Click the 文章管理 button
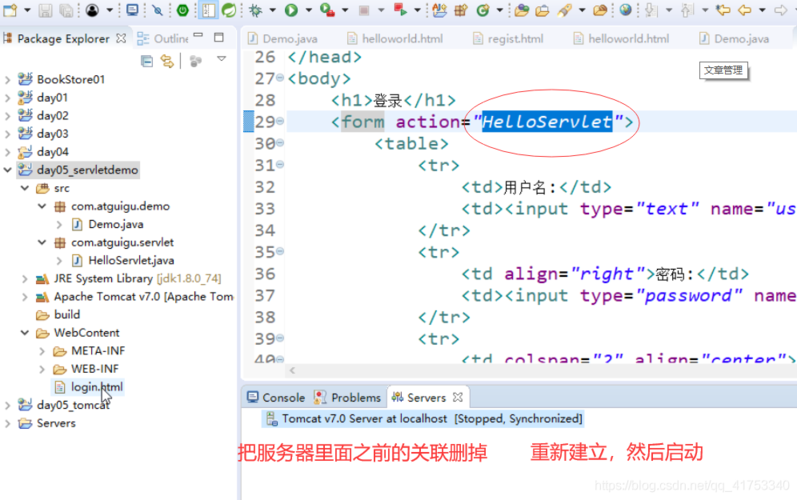 click(x=723, y=71)
